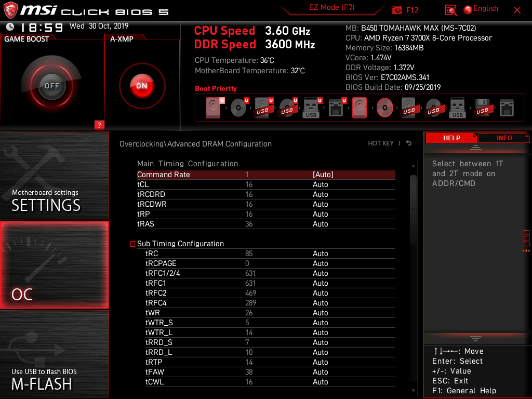The image size is (532, 399).
Task: Toggle the GAME BOOST knob currently OFF
Action: click(51, 86)
